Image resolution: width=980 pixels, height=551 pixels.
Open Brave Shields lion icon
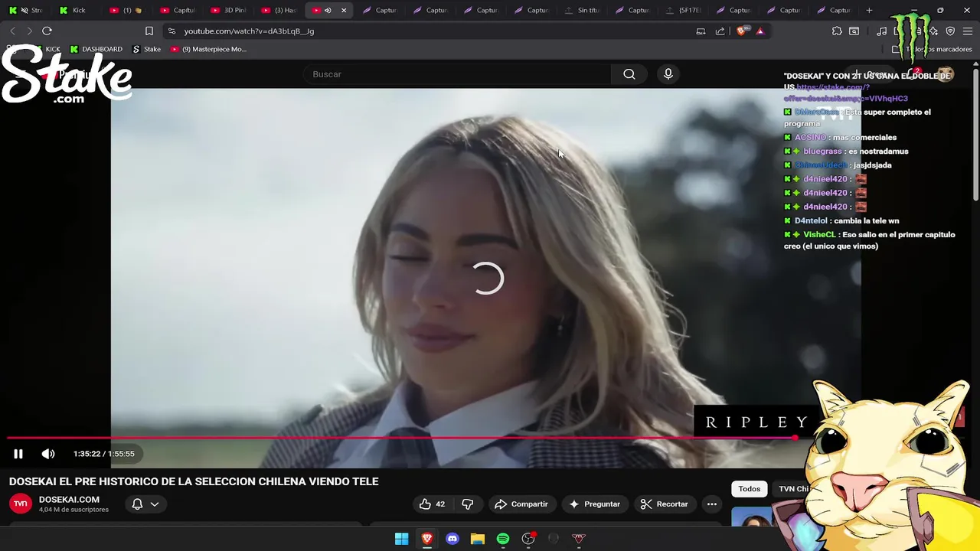[x=741, y=31]
